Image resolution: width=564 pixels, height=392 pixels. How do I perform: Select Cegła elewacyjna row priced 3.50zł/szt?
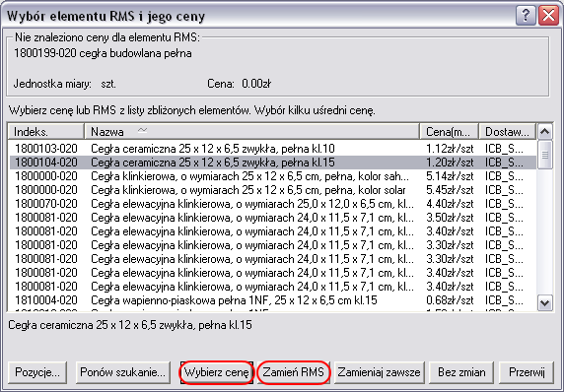pyautogui.click(x=272, y=218)
